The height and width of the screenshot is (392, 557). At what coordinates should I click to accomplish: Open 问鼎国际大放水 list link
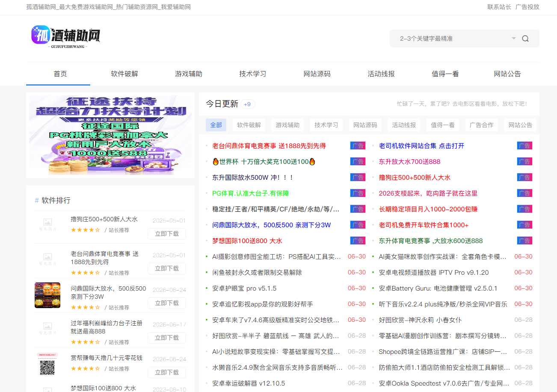pyautogui.click(x=272, y=225)
